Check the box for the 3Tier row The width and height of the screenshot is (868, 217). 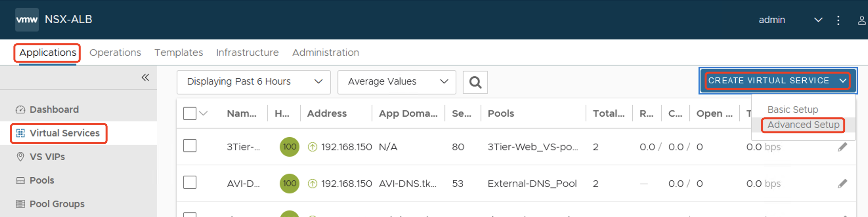190,146
